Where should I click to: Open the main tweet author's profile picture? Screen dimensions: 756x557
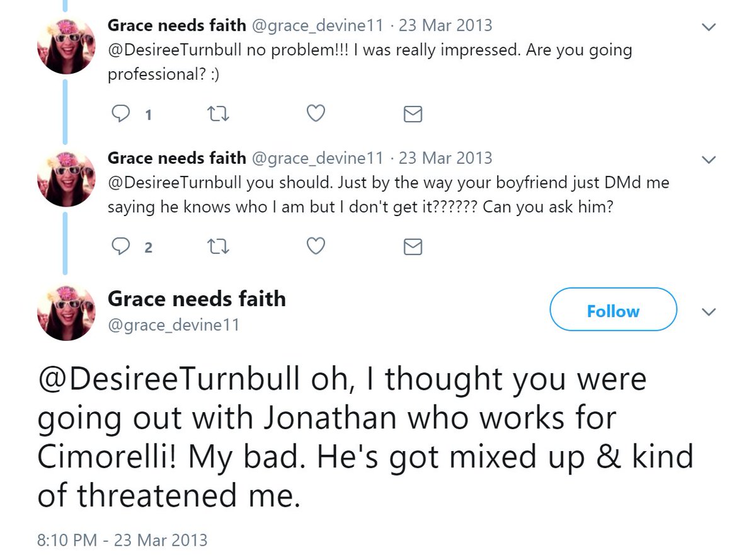pyautogui.click(x=66, y=311)
